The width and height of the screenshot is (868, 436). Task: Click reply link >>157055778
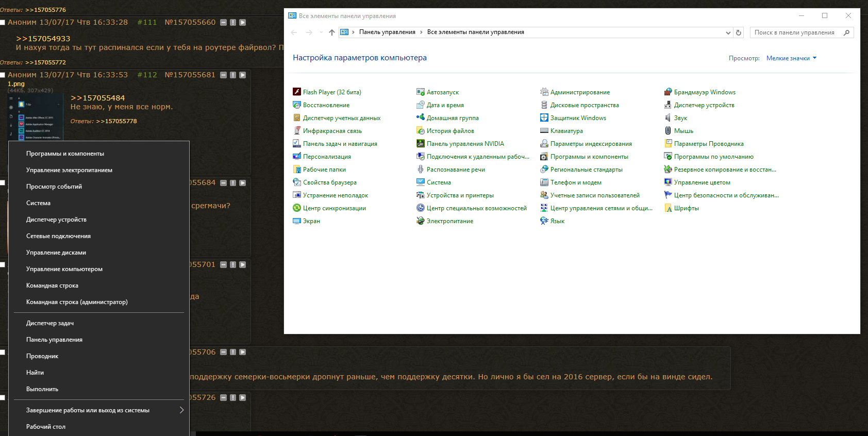coord(116,121)
